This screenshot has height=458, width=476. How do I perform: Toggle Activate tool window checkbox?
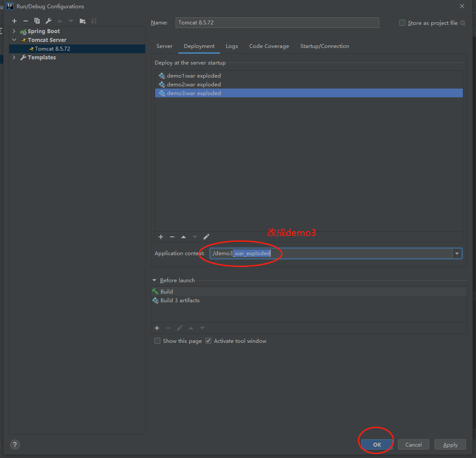[x=208, y=341]
